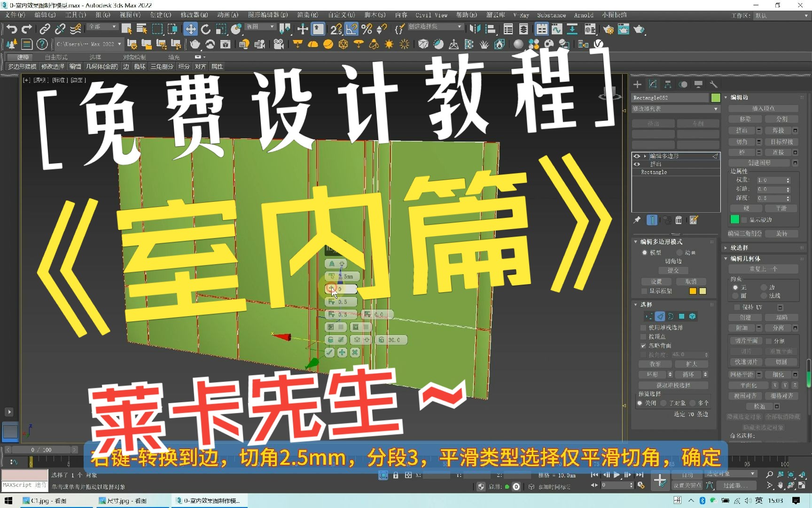Screen dimensions: 812x508
Task: Click the Undo icon in the toolbar
Action: click(12, 29)
